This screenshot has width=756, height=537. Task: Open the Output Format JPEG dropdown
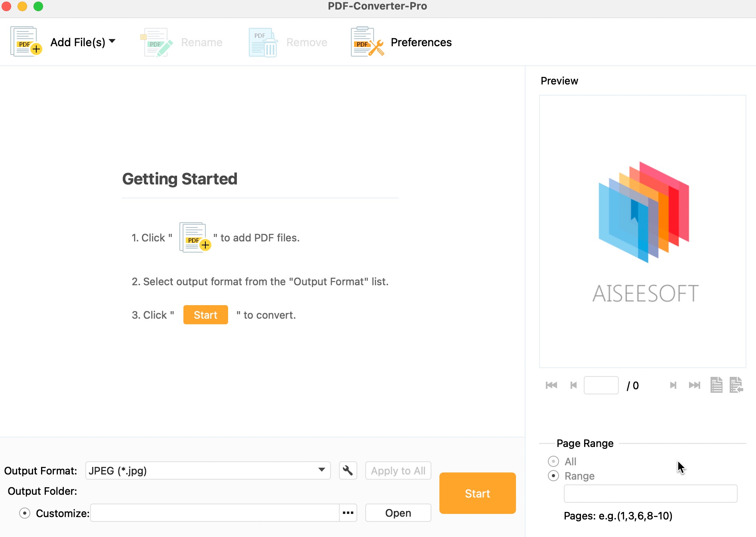pos(208,470)
